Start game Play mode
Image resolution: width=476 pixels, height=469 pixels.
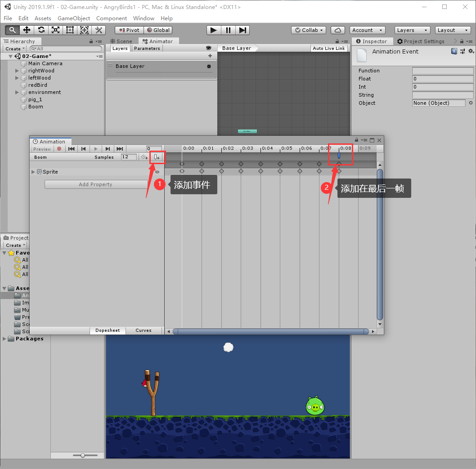[x=214, y=30]
